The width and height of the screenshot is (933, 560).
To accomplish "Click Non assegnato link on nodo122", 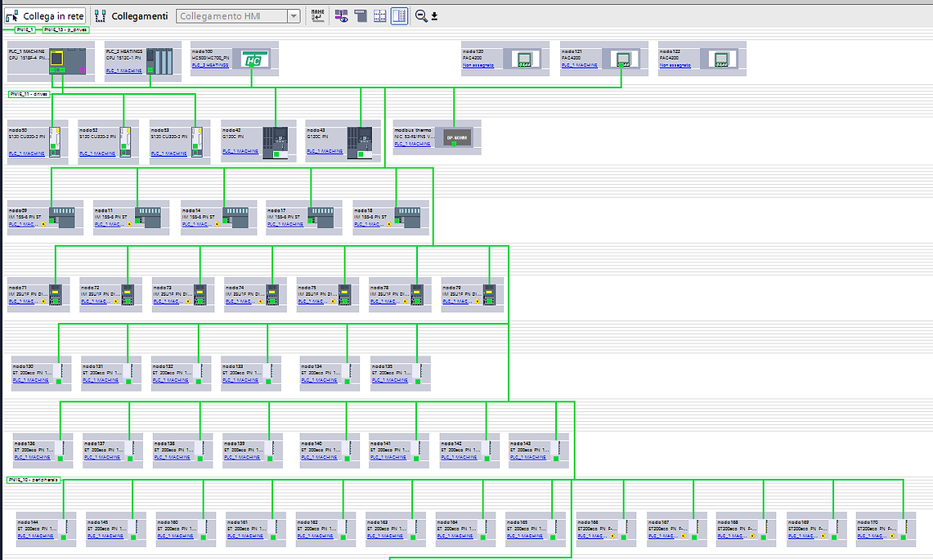I will [x=675, y=65].
